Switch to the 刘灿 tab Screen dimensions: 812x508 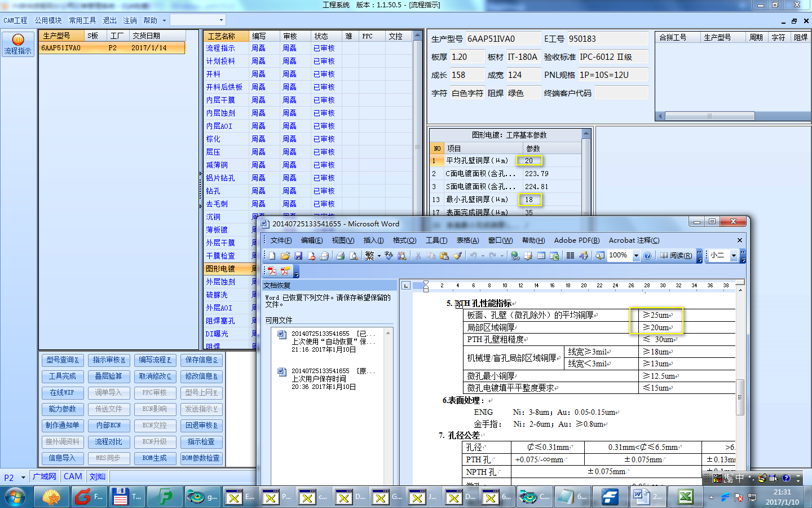pyautogui.click(x=98, y=476)
